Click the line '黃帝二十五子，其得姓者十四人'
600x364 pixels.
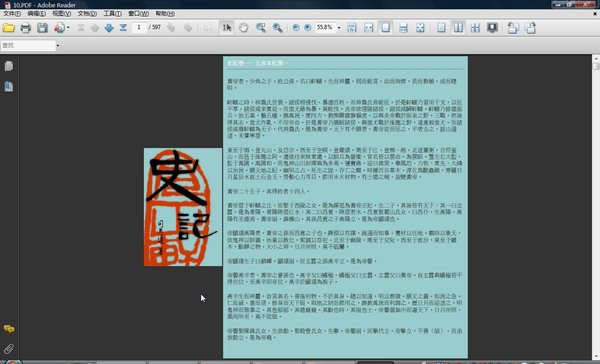pos(269,191)
